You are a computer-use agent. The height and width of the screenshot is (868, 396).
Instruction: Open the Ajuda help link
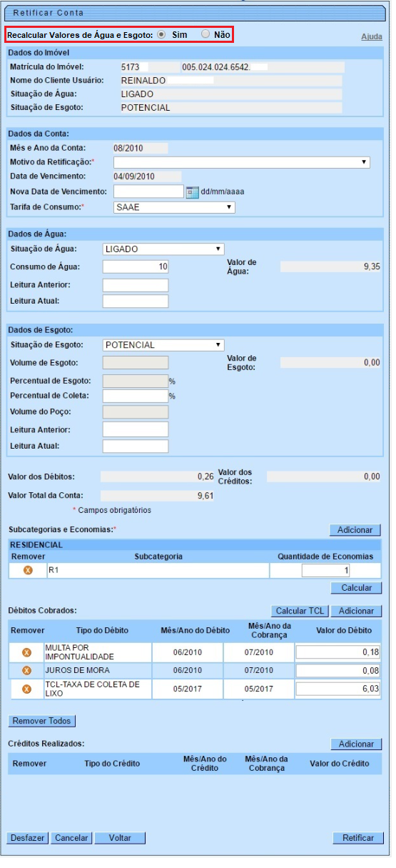tap(371, 36)
